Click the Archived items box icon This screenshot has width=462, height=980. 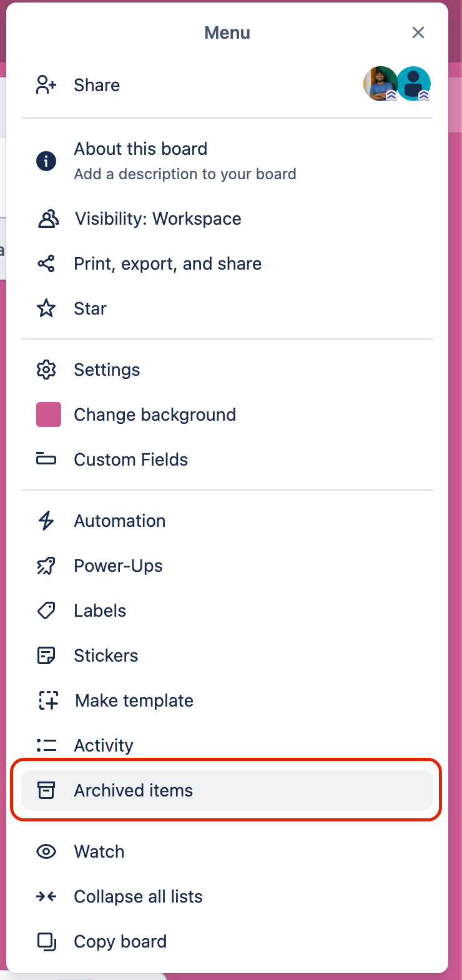[46, 790]
